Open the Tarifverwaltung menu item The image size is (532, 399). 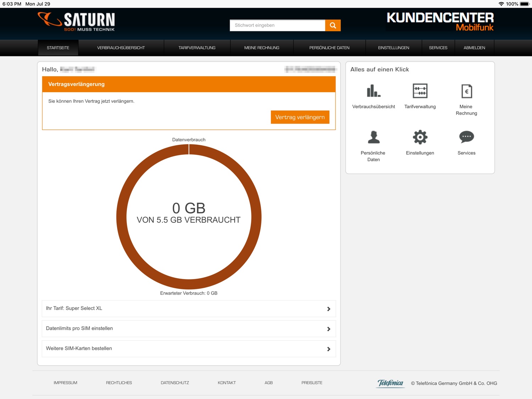[197, 48]
